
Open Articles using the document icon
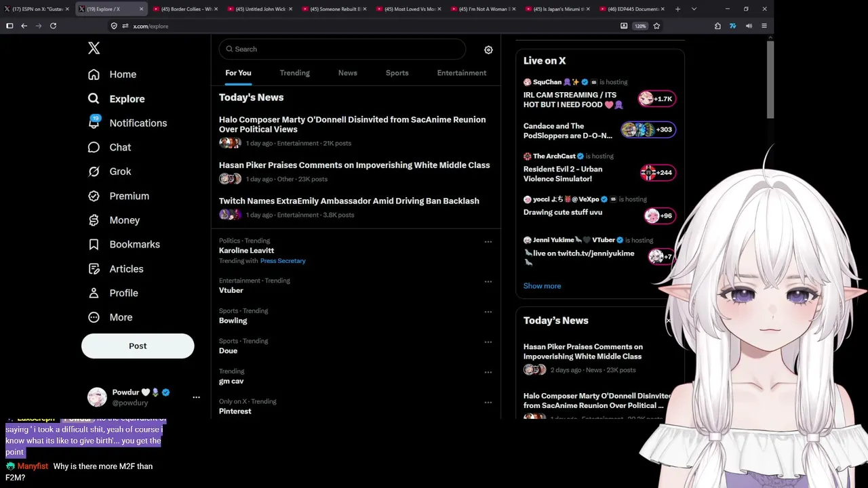[94, 269]
